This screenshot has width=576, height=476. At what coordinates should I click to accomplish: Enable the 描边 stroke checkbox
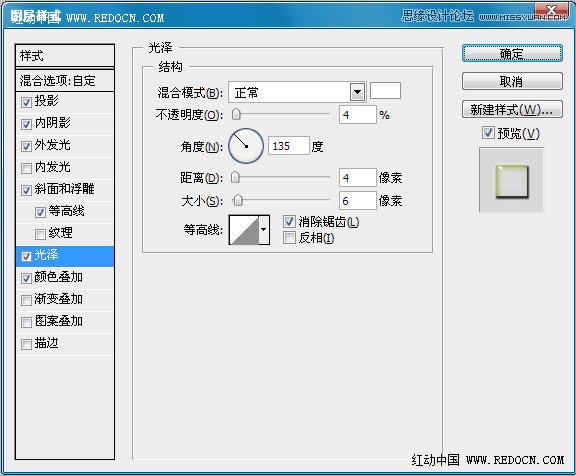[26, 345]
